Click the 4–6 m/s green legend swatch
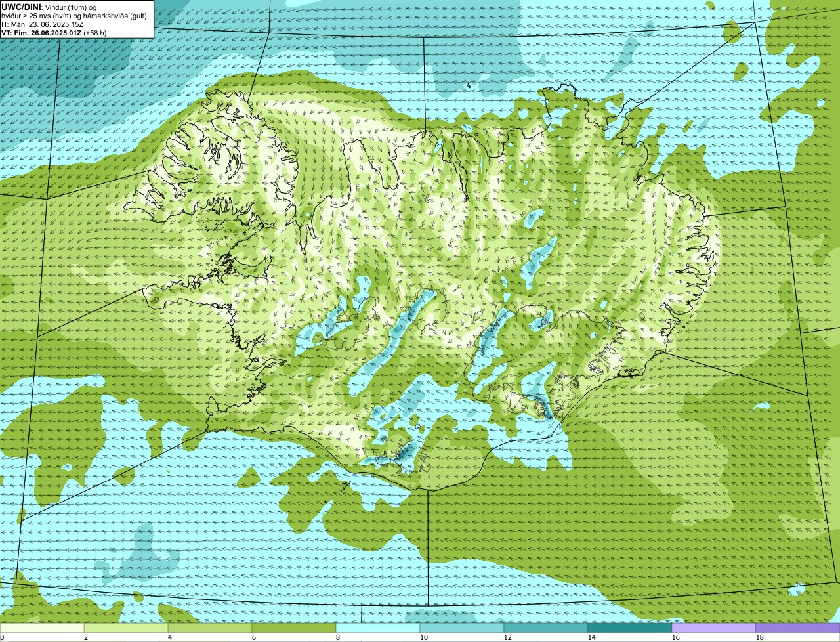 (x=210, y=628)
